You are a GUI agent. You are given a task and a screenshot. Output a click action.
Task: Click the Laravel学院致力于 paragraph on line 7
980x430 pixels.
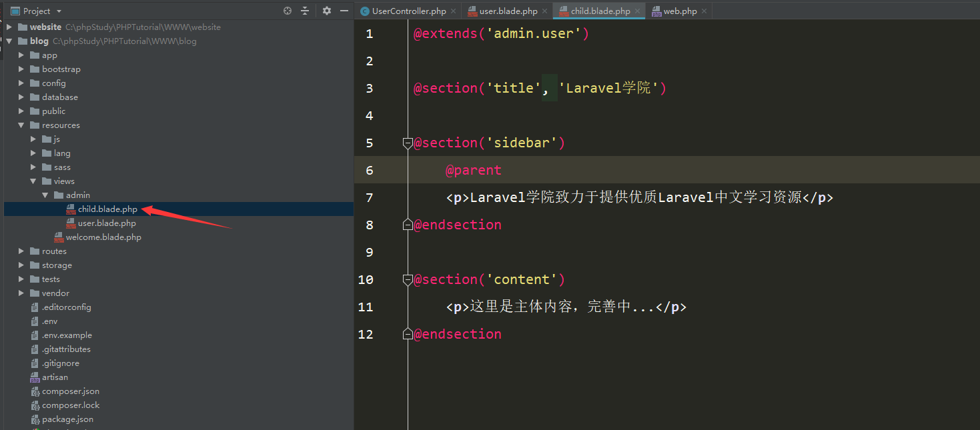click(640, 197)
